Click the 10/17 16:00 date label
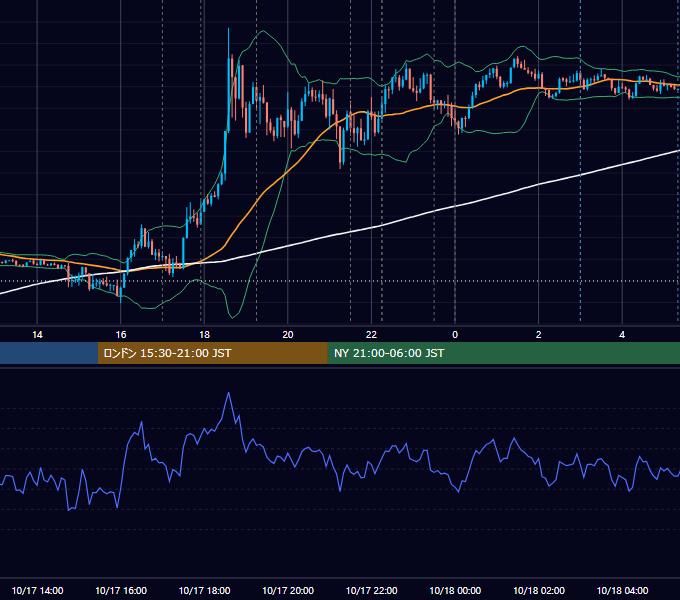The height and width of the screenshot is (600, 680). 121,590
